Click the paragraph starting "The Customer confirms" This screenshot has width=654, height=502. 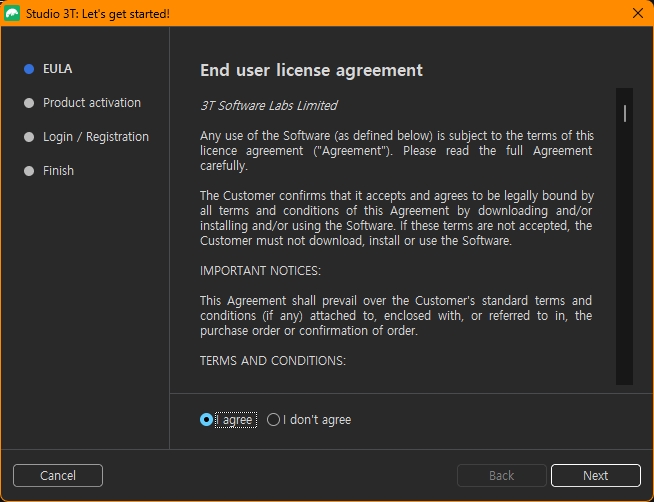click(396, 218)
